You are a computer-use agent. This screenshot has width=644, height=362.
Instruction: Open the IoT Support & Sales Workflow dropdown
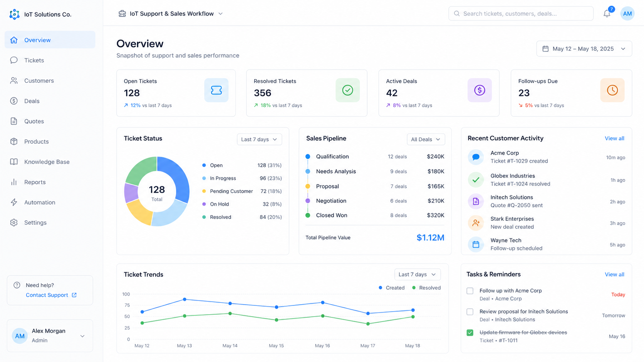pyautogui.click(x=171, y=13)
